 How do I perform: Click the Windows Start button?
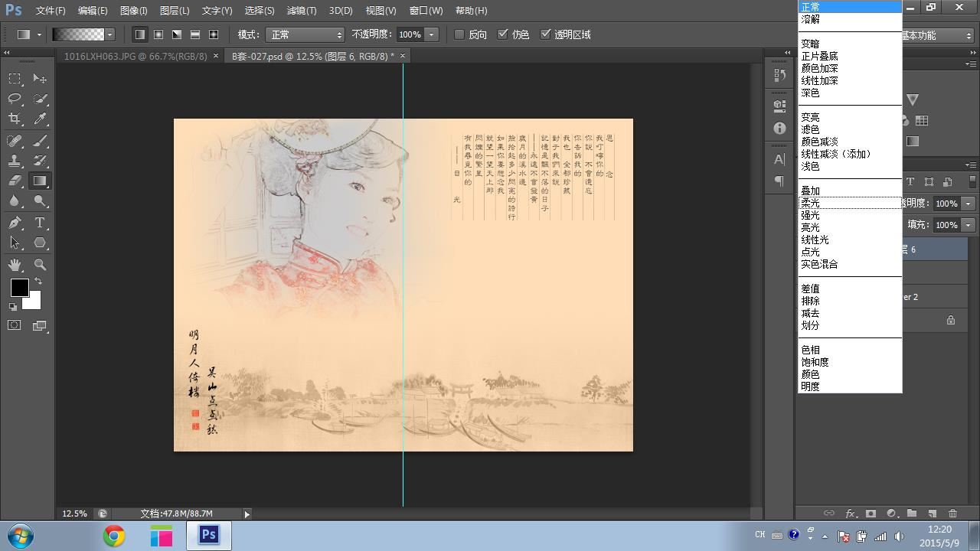[x=20, y=536]
